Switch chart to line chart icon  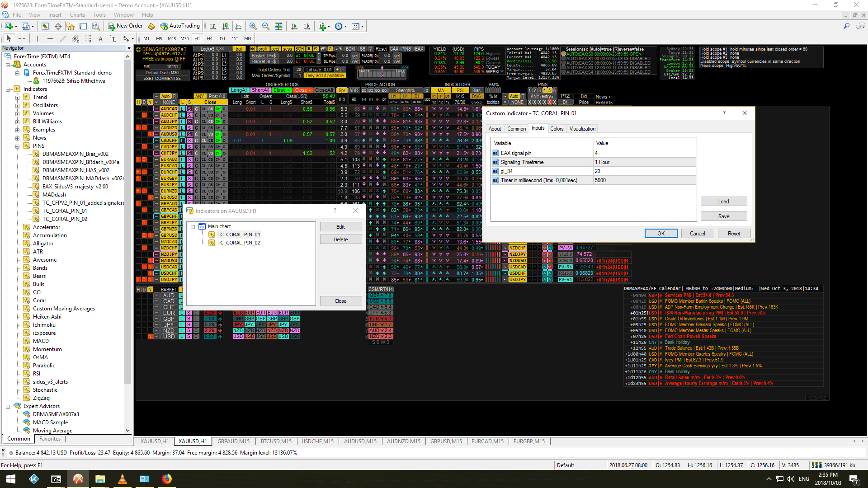pos(238,26)
